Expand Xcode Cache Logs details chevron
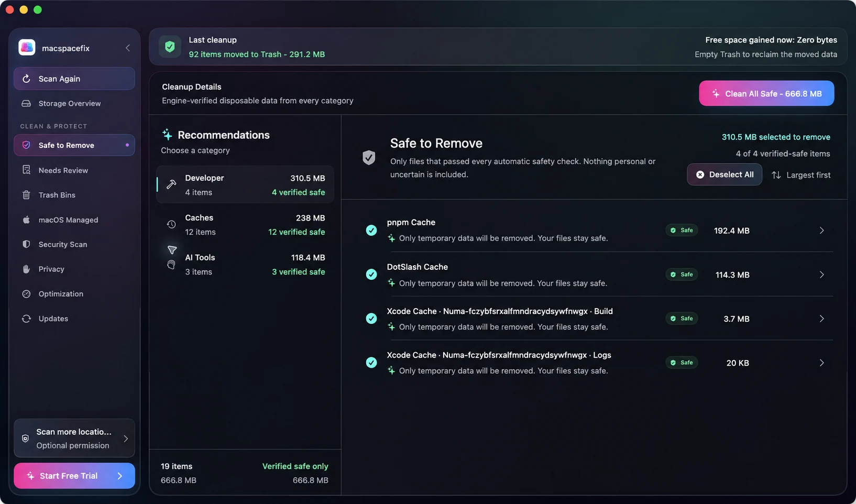The image size is (856, 504). click(x=821, y=363)
